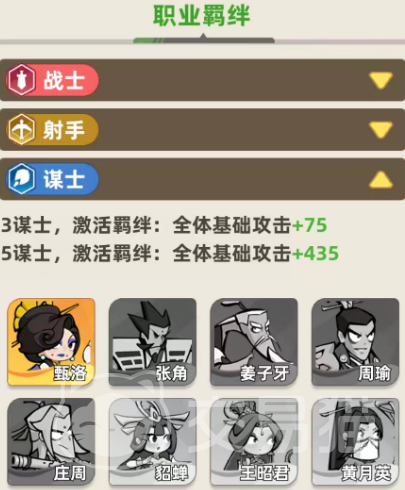Select hero portrait 姜子牙
This screenshot has width=405, height=490.
pyautogui.click(x=254, y=342)
